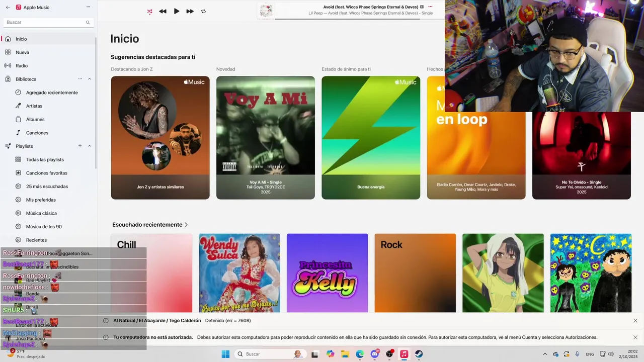Open Artistas in library
This screenshot has width=644, height=362.
coord(34,106)
